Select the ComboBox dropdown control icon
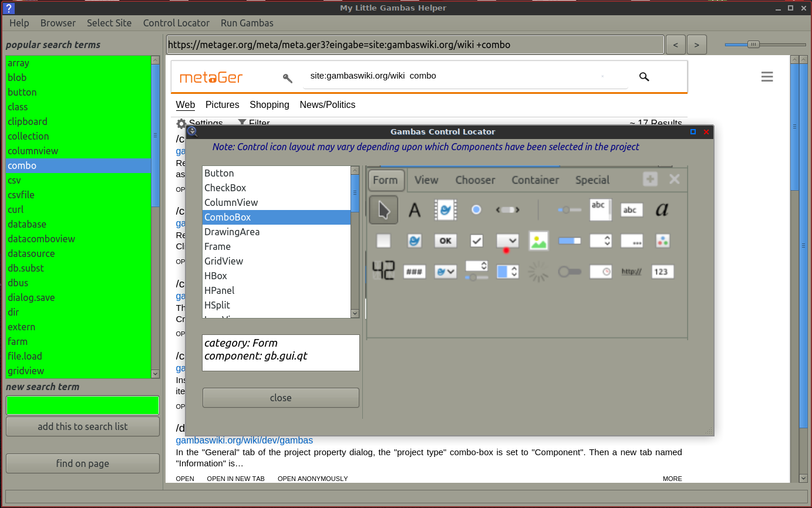The image size is (812, 508). pos(507,241)
